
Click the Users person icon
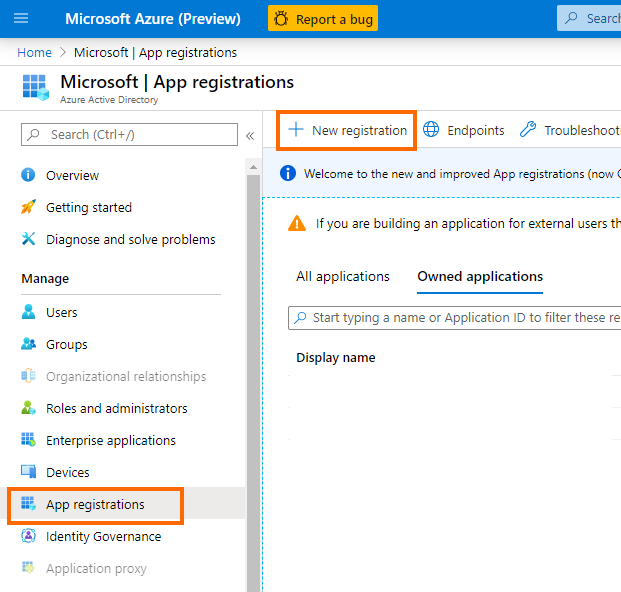coord(28,312)
